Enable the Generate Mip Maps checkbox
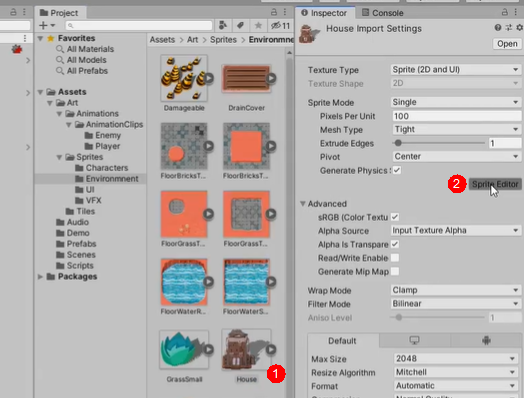Image resolution: width=524 pixels, height=398 pixels. click(x=395, y=272)
